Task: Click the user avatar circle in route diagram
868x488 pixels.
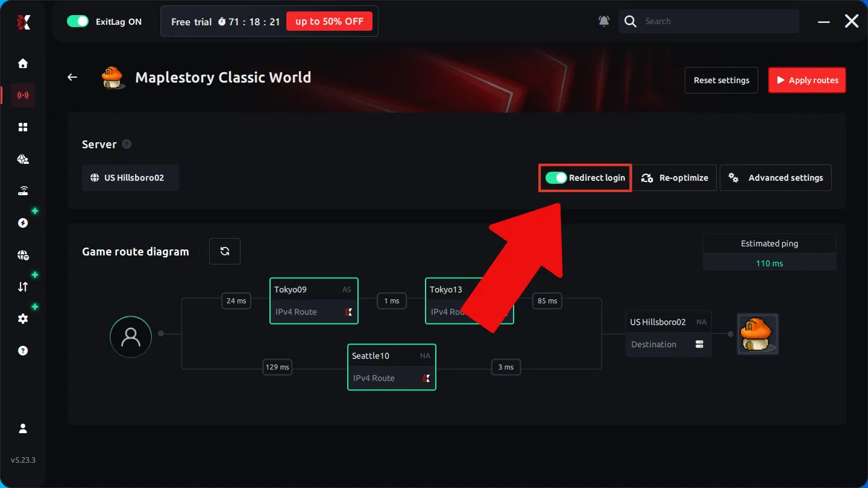Action: tap(131, 337)
